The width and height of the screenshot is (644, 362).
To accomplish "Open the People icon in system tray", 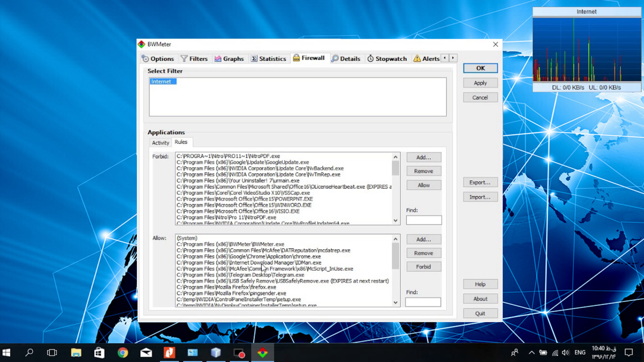I will 515,352.
